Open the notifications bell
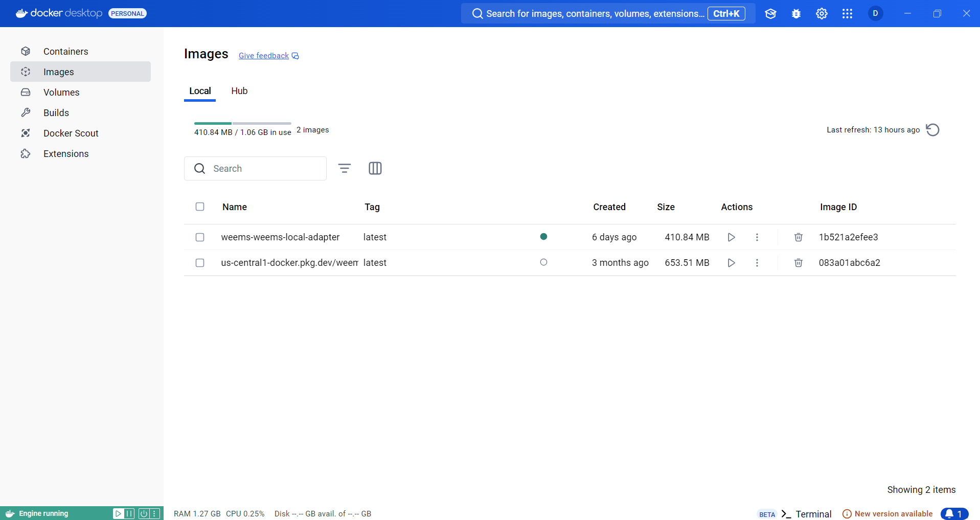980x520 pixels. (x=954, y=514)
